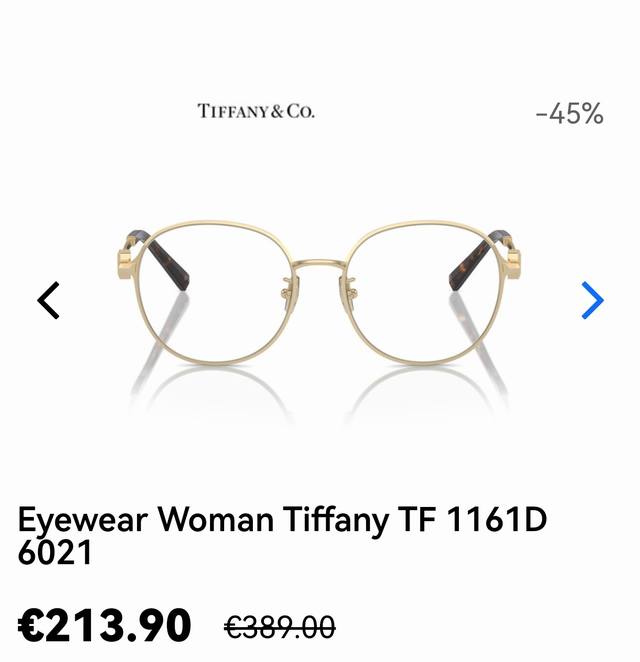Select the left lens of the glasses

(215, 293)
